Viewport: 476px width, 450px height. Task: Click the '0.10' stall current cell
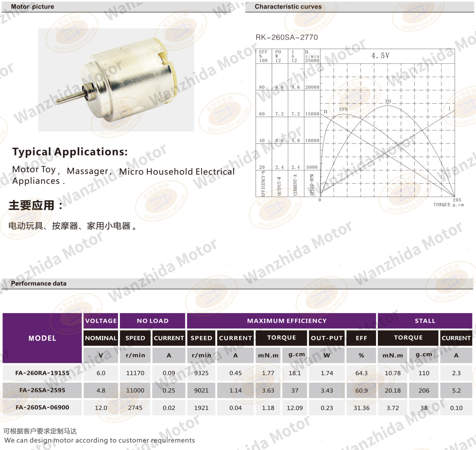tap(456, 408)
